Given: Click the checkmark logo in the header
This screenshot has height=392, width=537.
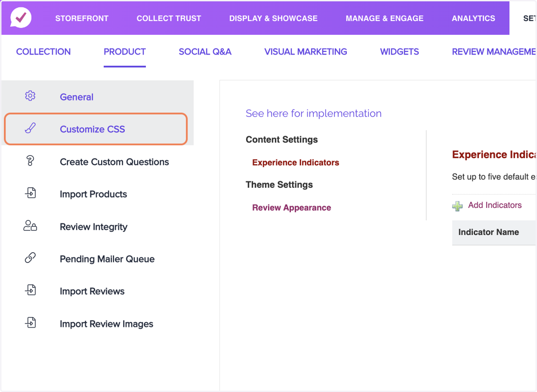Looking at the screenshot, I should [x=21, y=18].
